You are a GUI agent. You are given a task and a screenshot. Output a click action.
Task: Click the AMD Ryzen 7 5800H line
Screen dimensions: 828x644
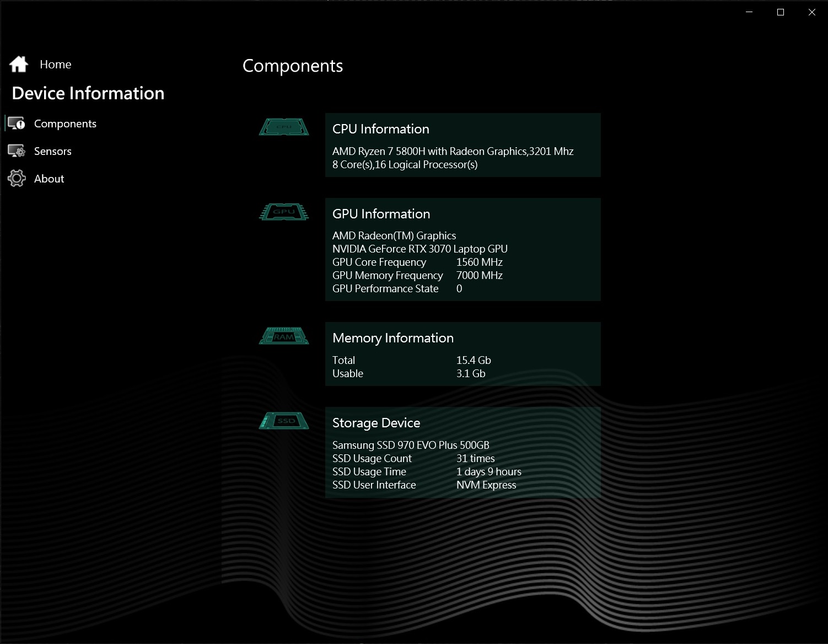tap(453, 151)
